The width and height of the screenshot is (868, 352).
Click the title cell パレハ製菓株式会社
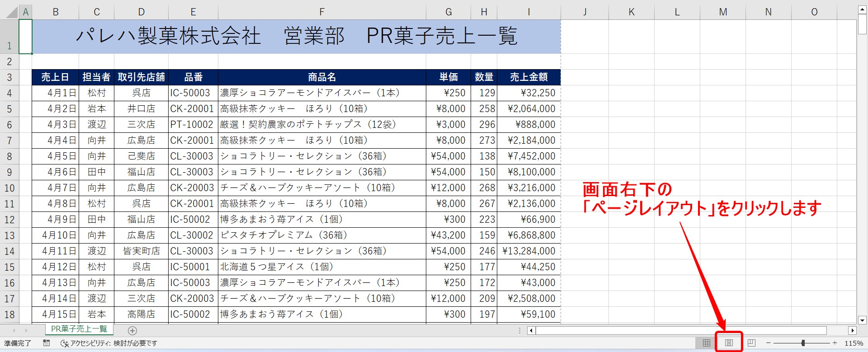[x=296, y=36]
